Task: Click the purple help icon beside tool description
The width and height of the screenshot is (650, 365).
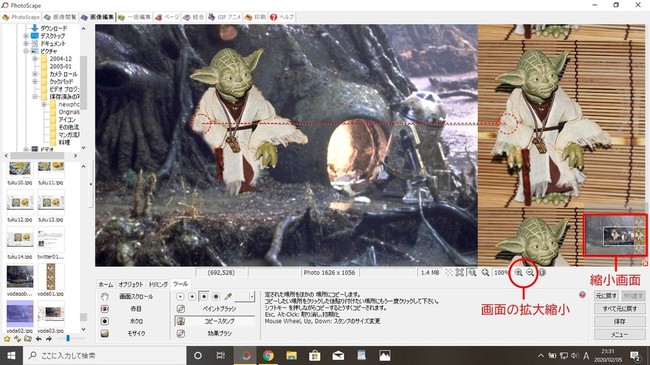Action: [582, 295]
